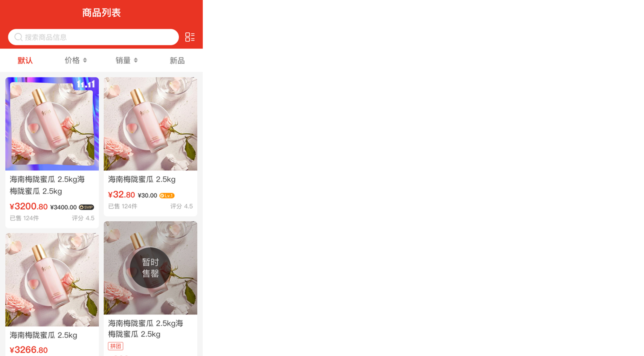Focus the 搜索商品信息 search field
644x356 pixels.
[x=93, y=37]
